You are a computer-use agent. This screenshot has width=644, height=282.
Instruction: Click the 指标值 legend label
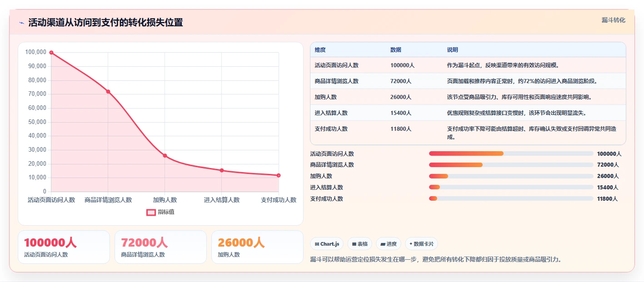[166, 212]
